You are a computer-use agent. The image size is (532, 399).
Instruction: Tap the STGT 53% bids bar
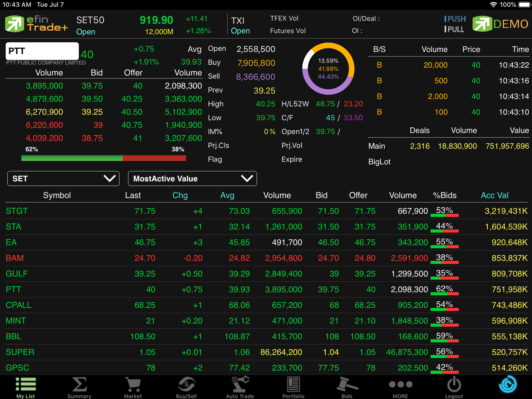[444, 215]
